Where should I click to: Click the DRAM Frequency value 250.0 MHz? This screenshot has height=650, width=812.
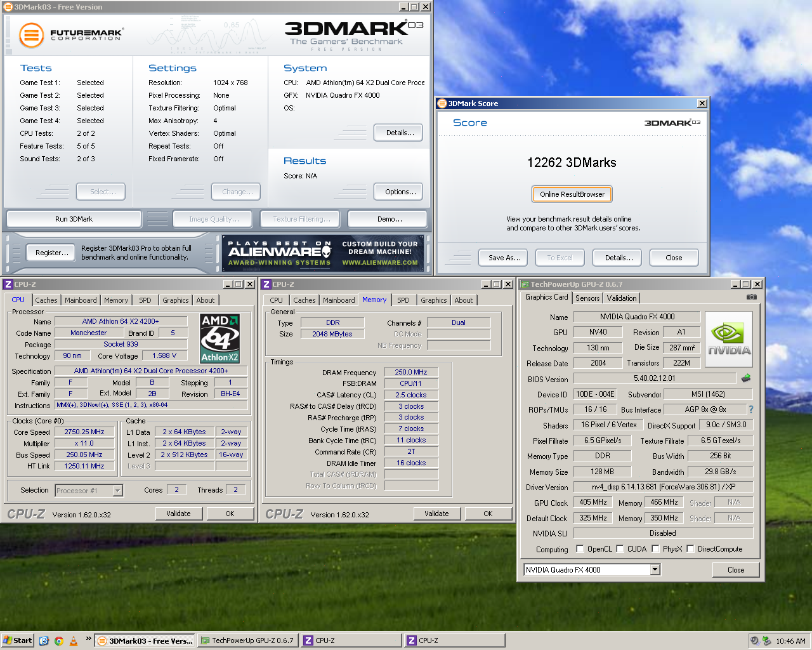(411, 373)
